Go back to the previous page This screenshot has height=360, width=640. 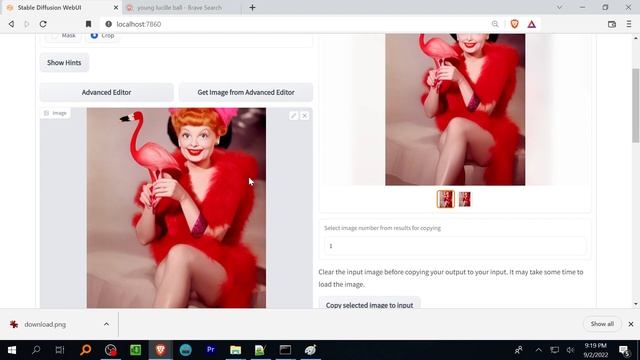11,24
